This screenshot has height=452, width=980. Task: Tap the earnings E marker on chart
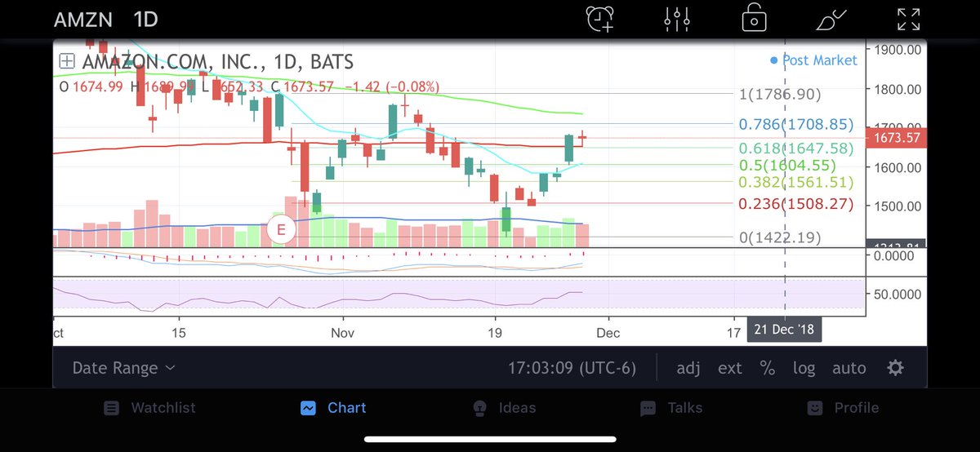pos(281,230)
